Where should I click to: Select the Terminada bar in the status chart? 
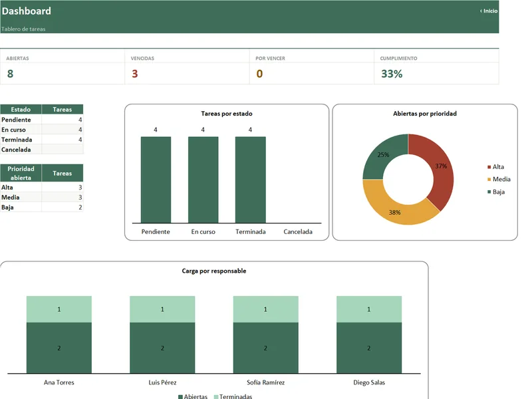251,180
